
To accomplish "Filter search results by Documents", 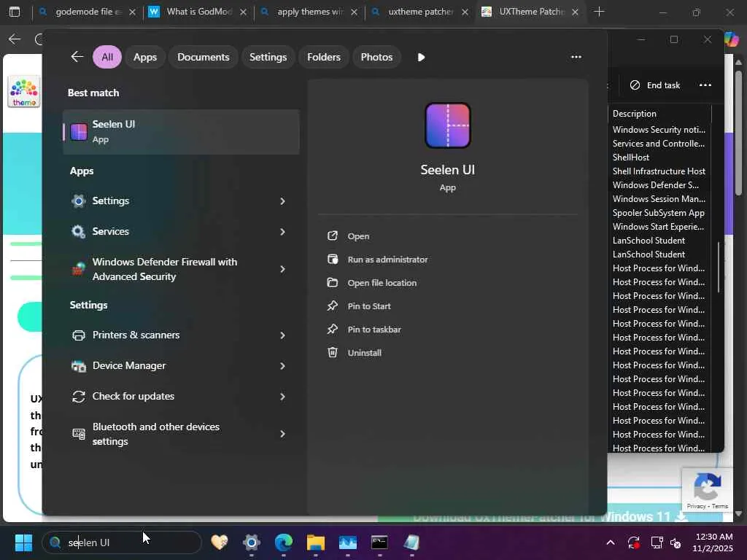I will (204, 57).
